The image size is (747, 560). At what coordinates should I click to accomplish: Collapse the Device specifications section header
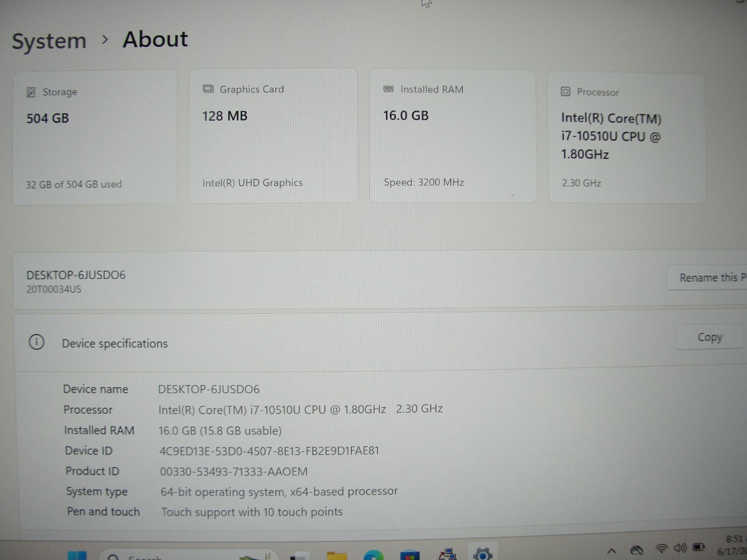click(381, 343)
